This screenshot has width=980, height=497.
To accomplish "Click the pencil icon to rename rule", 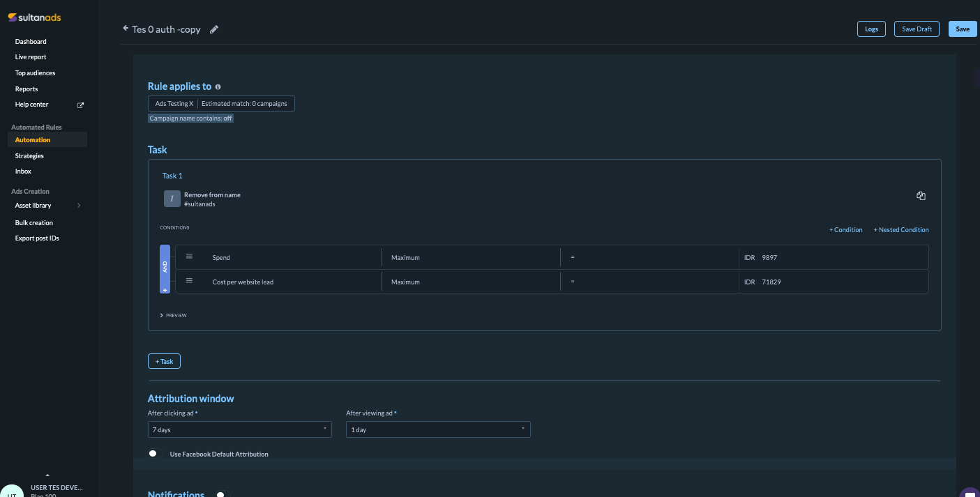I will 214,29.
